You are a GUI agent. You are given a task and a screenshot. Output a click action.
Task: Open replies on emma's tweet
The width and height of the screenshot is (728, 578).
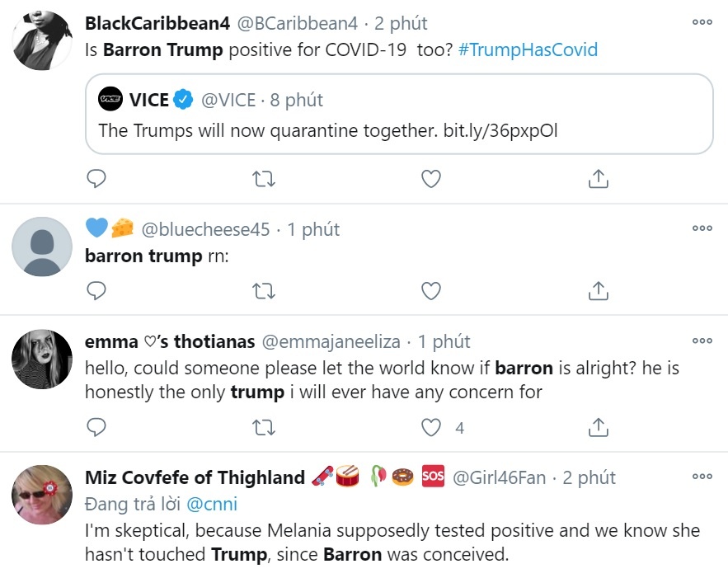pyautogui.click(x=96, y=427)
